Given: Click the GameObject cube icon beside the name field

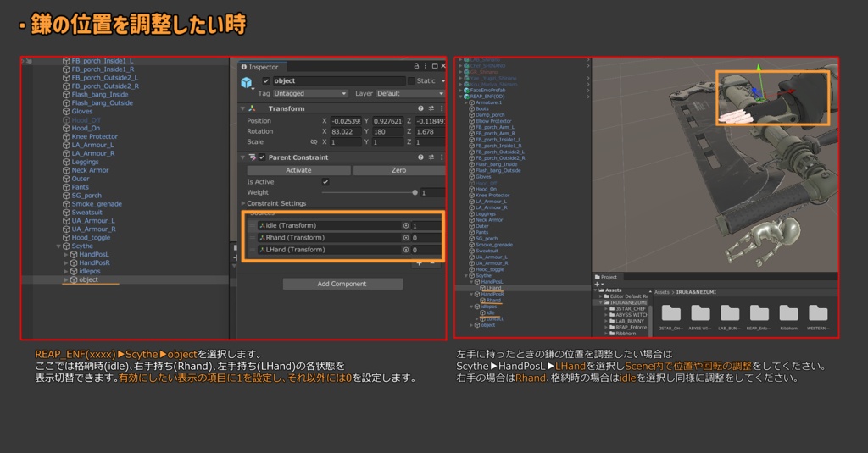Looking at the screenshot, I should pos(247,82).
